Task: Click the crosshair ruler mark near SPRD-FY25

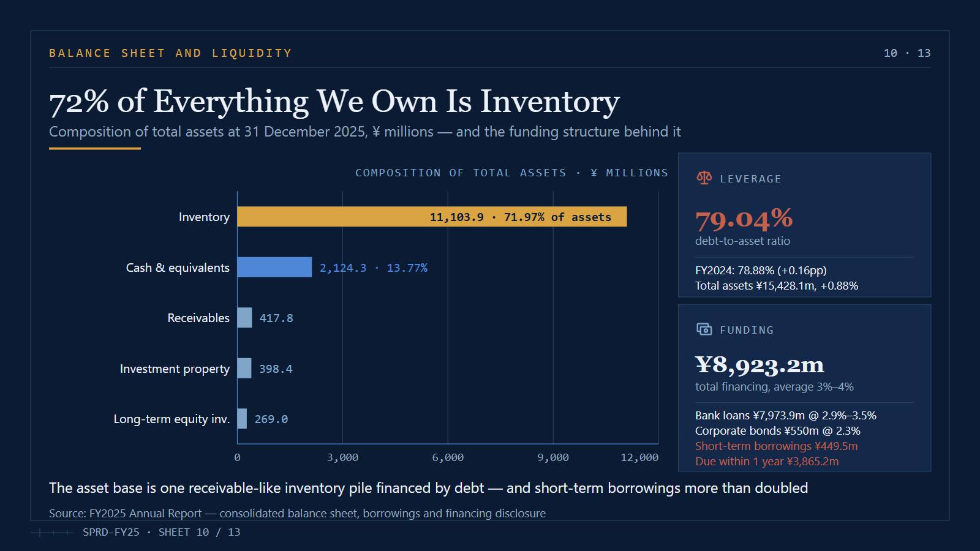Action: pyautogui.click(x=52, y=533)
